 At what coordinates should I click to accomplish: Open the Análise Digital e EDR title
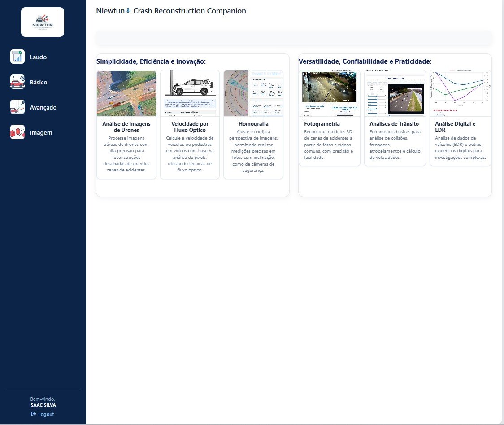click(455, 127)
